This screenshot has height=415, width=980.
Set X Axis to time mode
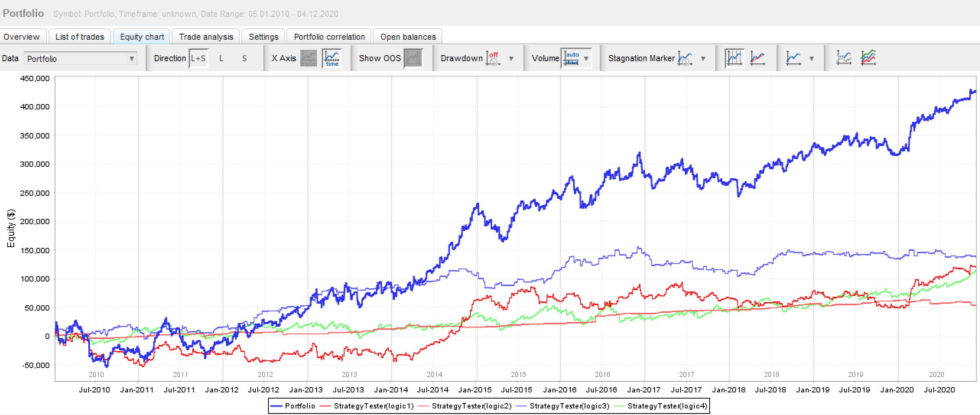pos(332,59)
